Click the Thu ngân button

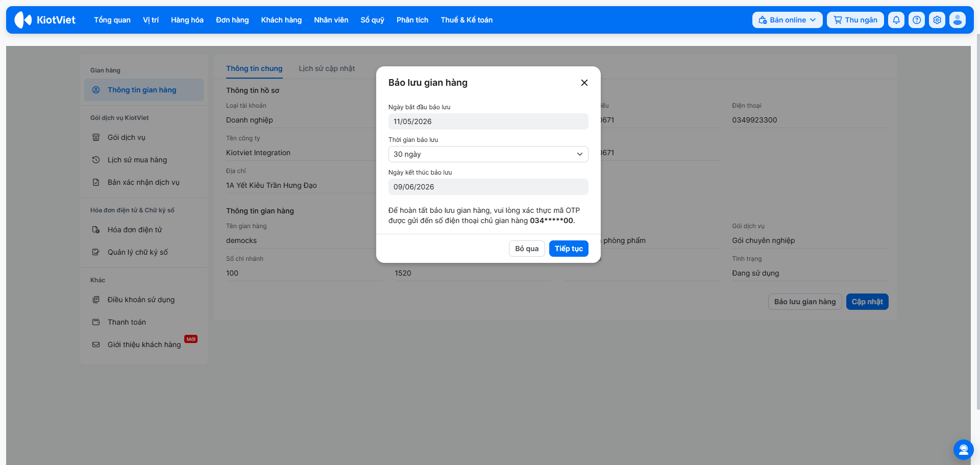(x=855, y=20)
